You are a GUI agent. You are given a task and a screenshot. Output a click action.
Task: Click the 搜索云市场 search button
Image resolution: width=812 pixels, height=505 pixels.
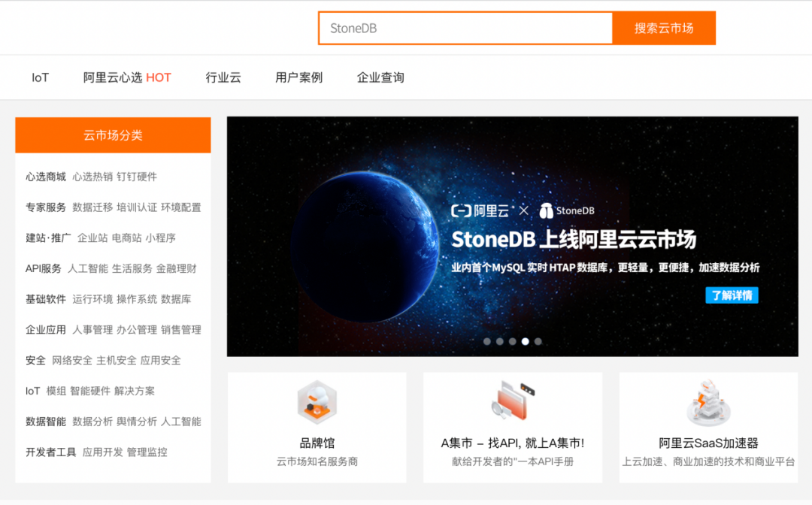[665, 28]
